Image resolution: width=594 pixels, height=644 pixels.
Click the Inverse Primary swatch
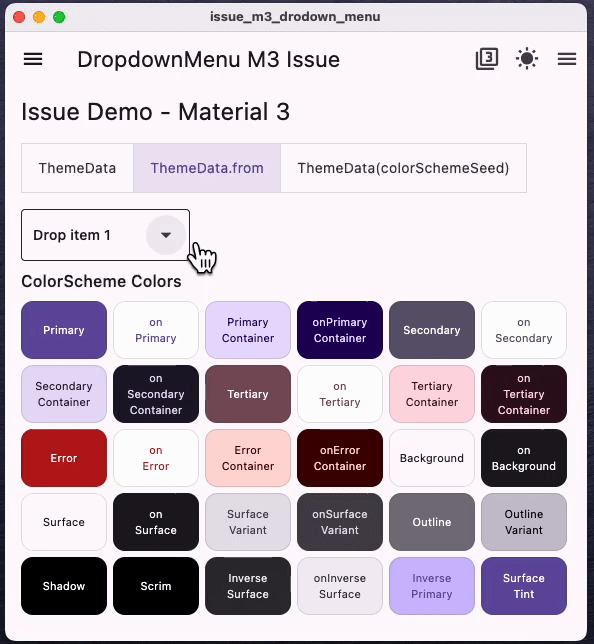pos(432,586)
